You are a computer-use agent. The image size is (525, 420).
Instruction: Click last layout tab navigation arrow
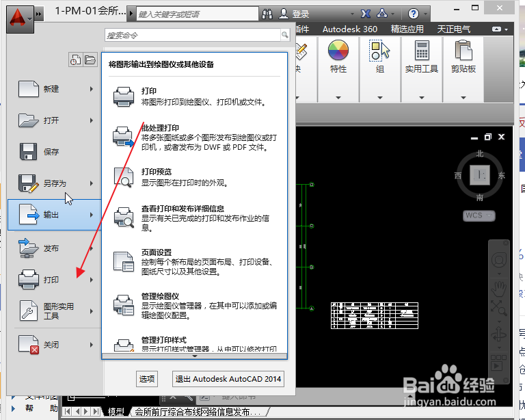tap(96, 411)
